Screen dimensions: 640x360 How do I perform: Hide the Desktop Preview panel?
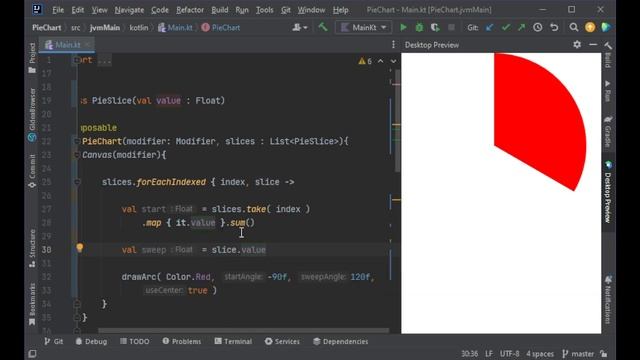(593, 44)
